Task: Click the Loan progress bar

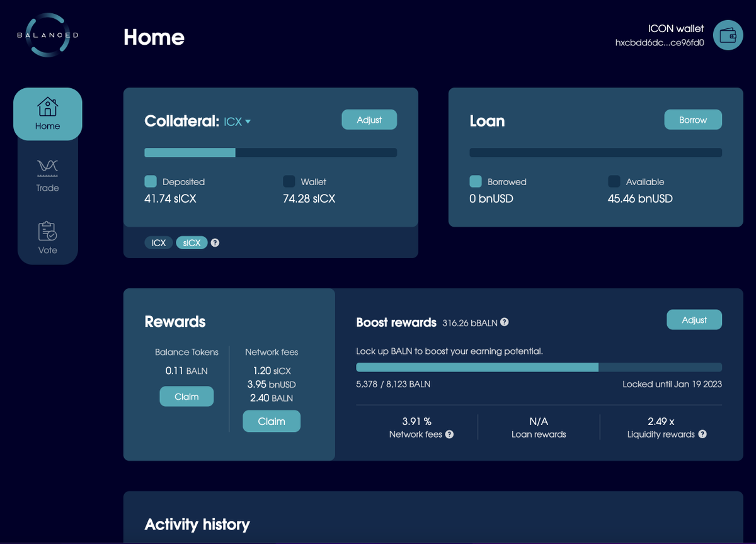Action: tap(596, 152)
